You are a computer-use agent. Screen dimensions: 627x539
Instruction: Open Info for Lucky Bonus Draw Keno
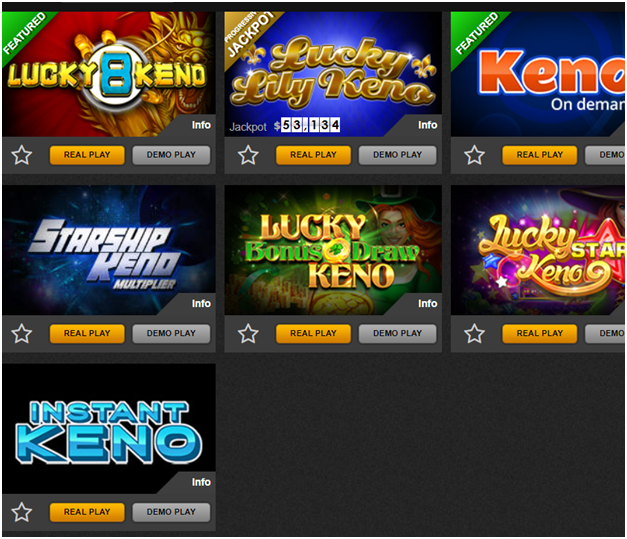click(x=427, y=303)
